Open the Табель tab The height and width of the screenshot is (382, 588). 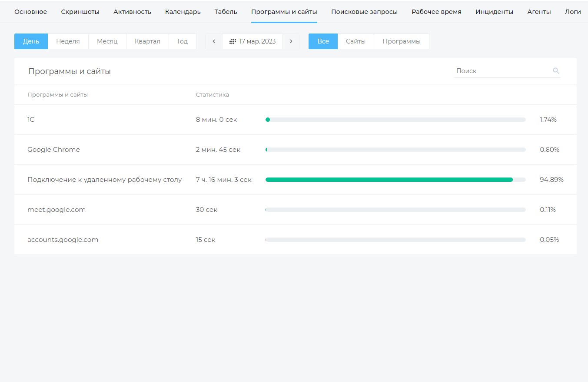click(226, 12)
